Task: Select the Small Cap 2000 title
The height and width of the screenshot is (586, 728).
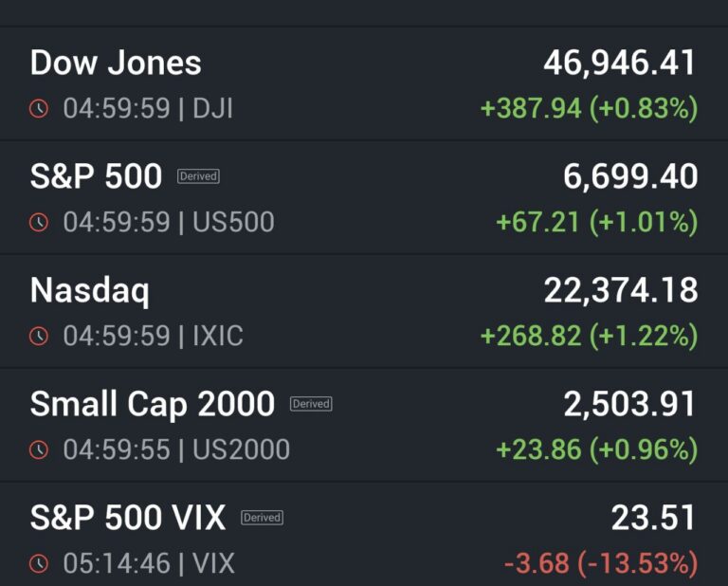Action: (152, 405)
